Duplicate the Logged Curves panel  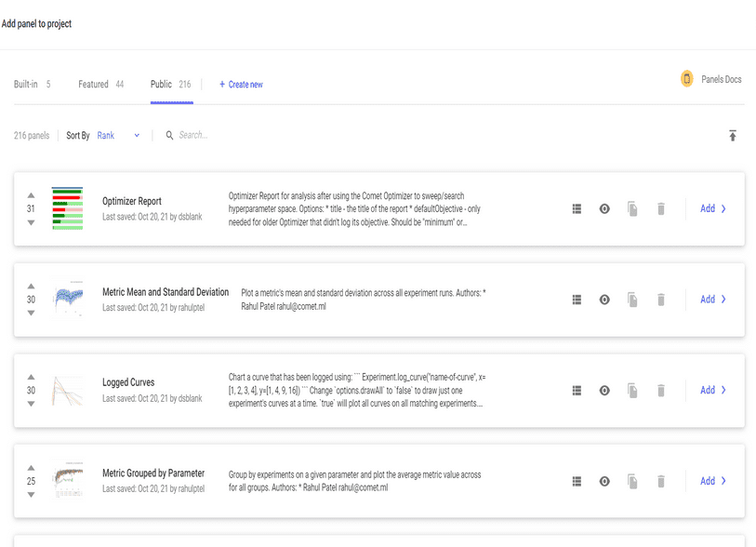[x=632, y=390]
